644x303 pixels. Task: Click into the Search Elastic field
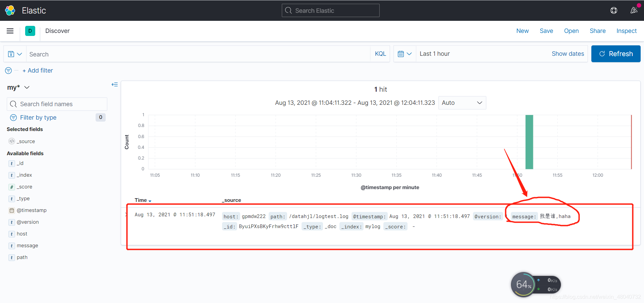(331, 10)
